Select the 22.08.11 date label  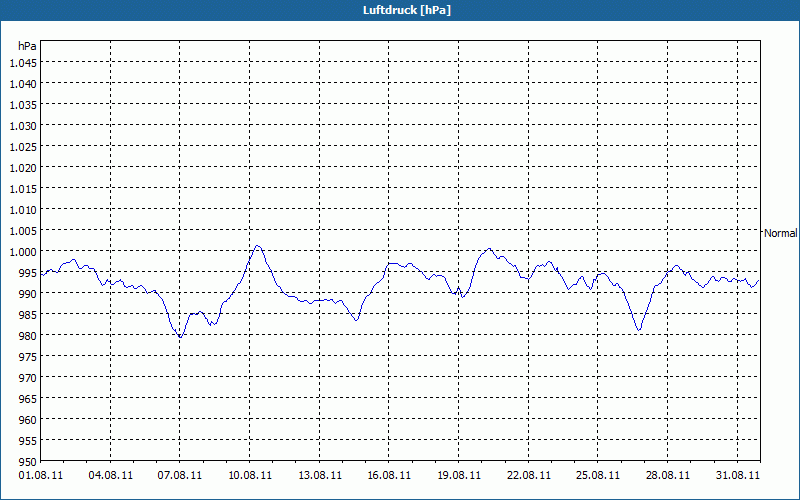[529, 475]
